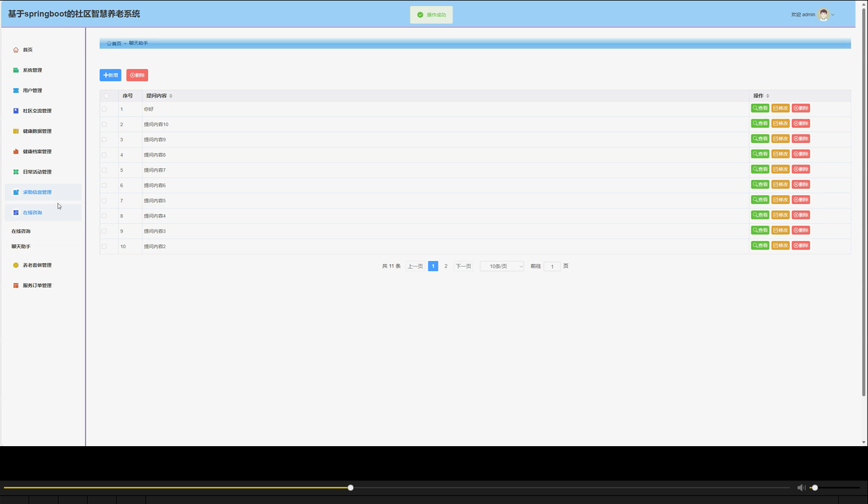View row 提问内容8 details
The image size is (868, 504).
point(760,154)
